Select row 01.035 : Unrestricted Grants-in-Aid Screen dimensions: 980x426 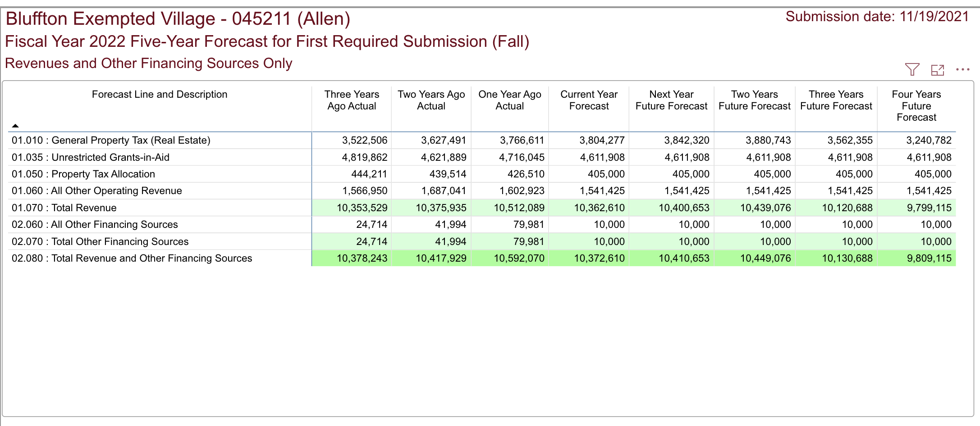point(482,157)
